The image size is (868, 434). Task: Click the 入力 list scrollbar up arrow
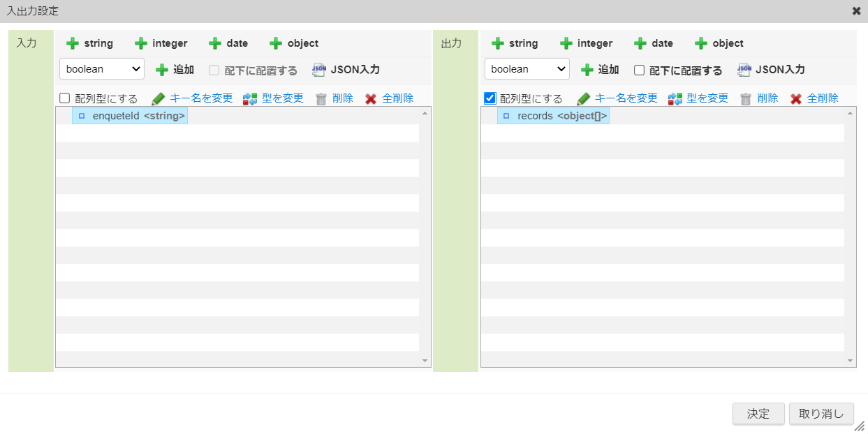tap(425, 113)
